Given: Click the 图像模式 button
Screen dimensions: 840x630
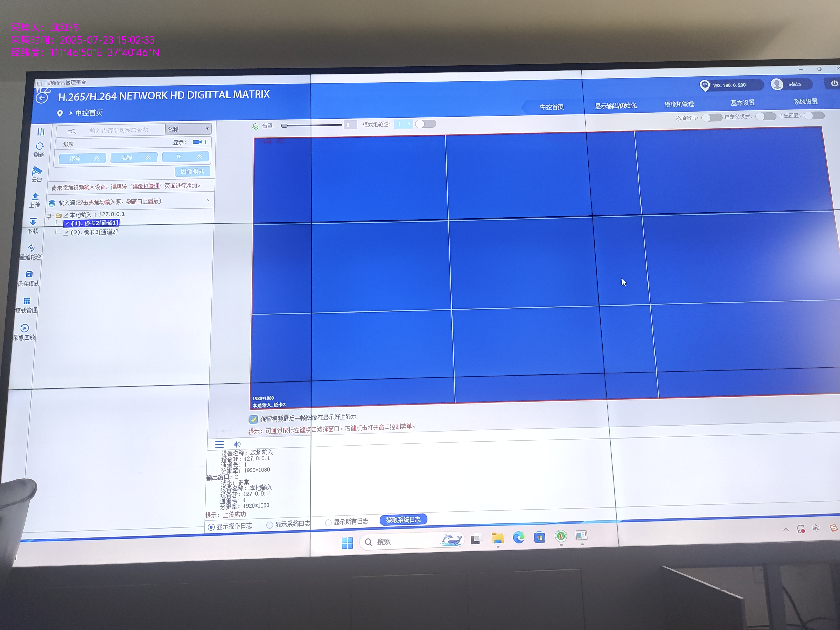Looking at the screenshot, I should tap(192, 171).
